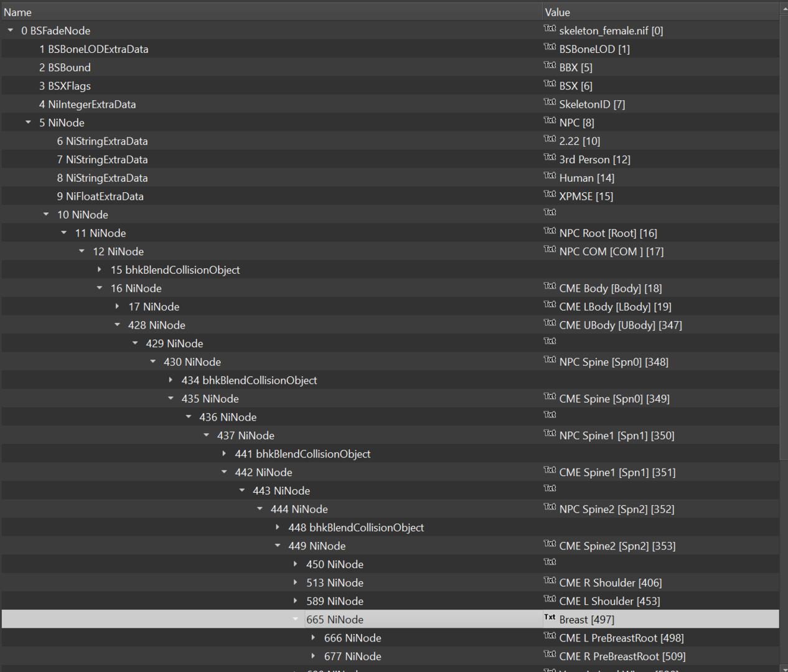Image resolution: width=788 pixels, height=672 pixels.
Task: Collapse the 16 NiNode branch
Action: [x=100, y=288]
